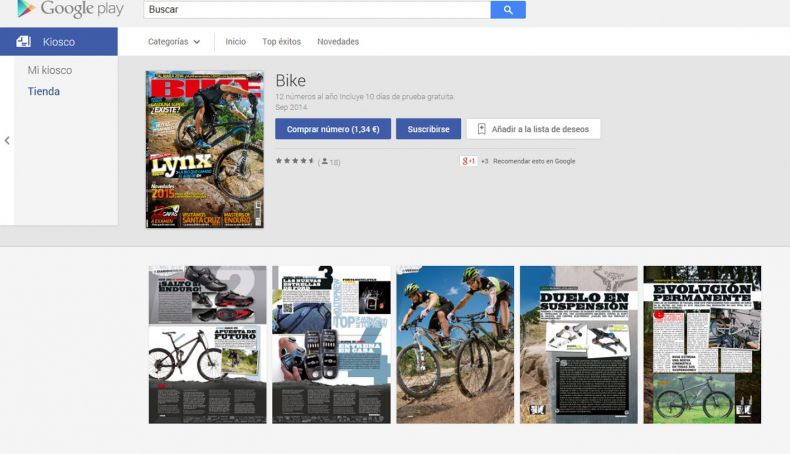This screenshot has width=790, height=454.
Task: Click the Kiosco newsstand icon
Action: pyautogui.click(x=23, y=41)
